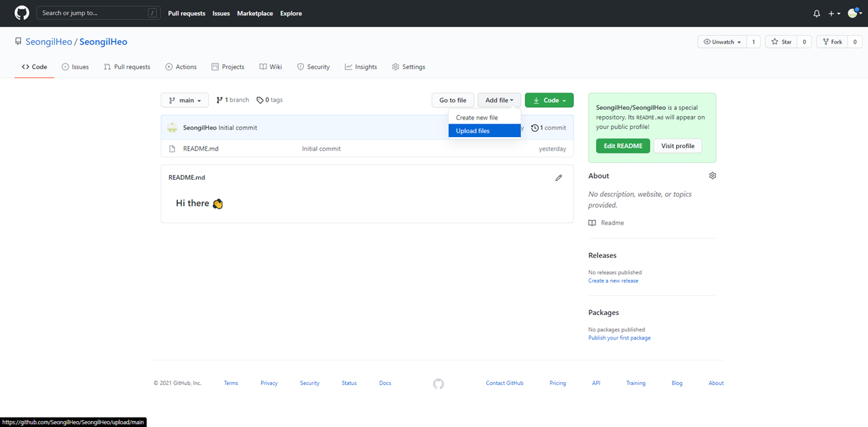Switch to the Code tab
The width and height of the screenshot is (868, 427).
[x=35, y=67]
